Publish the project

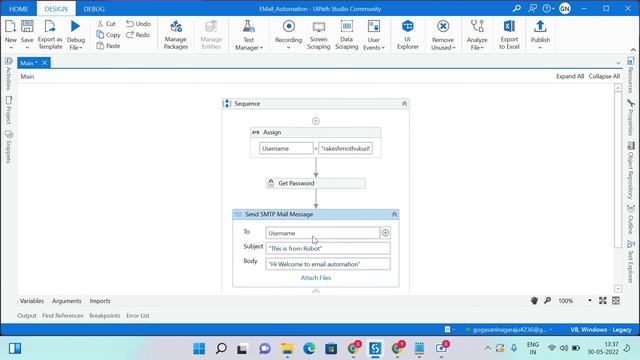tap(540, 35)
